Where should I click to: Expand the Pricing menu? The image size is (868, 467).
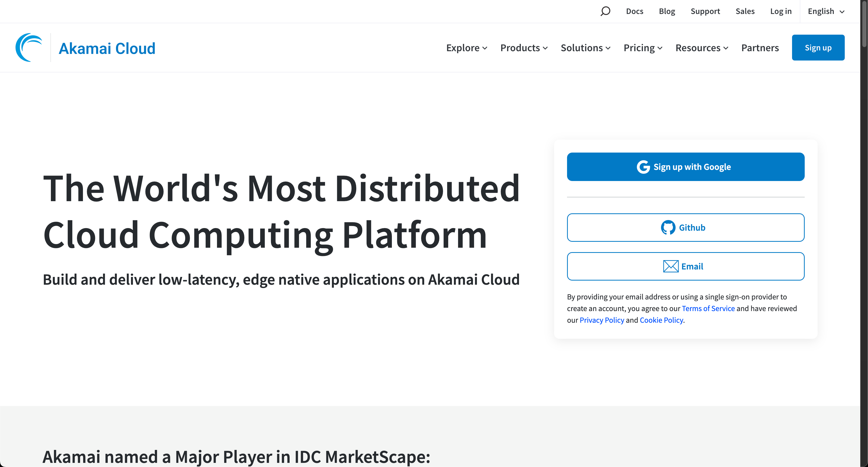(x=642, y=48)
